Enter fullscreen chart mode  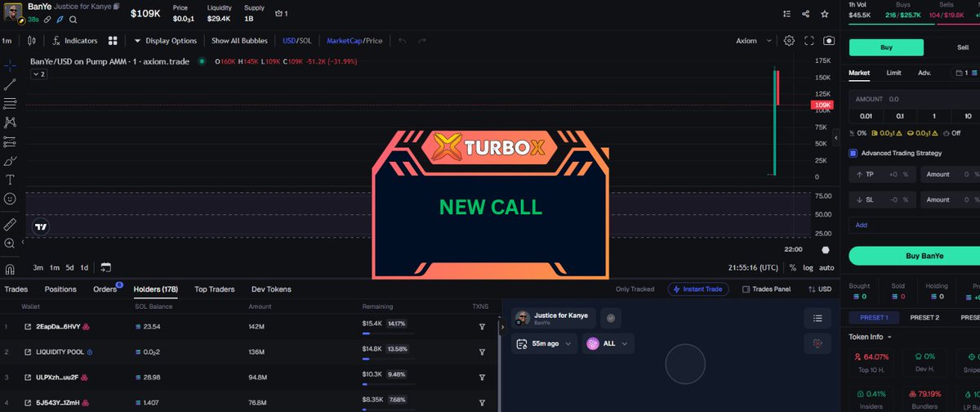pyautogui.click(x=809, y=40)
